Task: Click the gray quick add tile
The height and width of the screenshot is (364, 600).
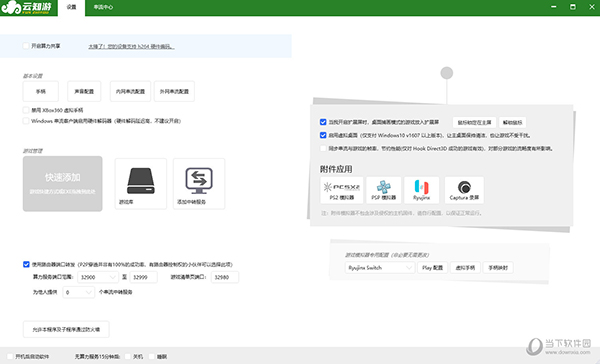Action: (x=62, y=184)
